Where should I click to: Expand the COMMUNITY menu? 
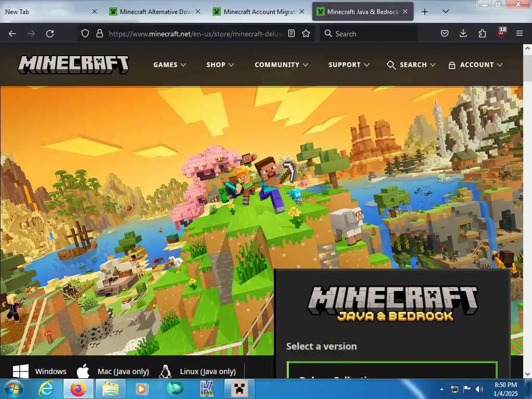[x=281, y=64]
